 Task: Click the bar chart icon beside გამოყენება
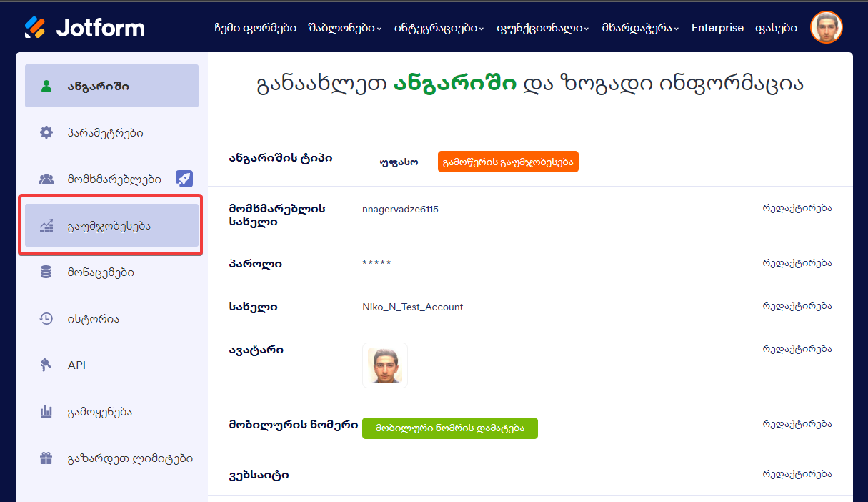pyautogui.click(x=46, y=412)
